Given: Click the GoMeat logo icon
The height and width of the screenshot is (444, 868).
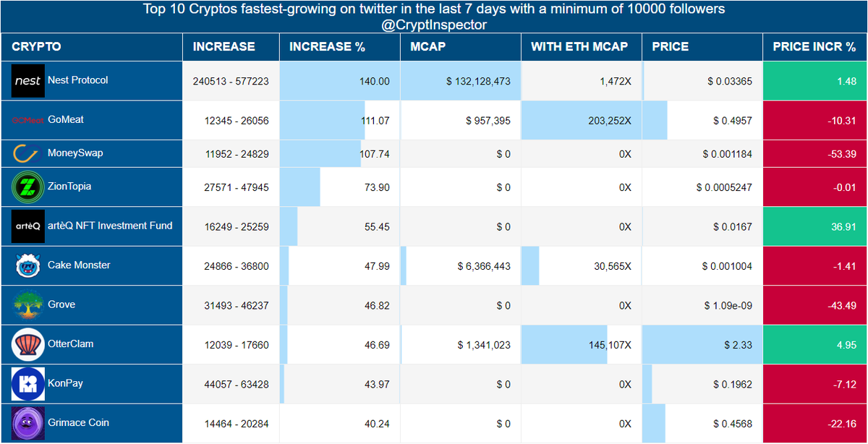Looking at the screenshot, I should point(27,120).
